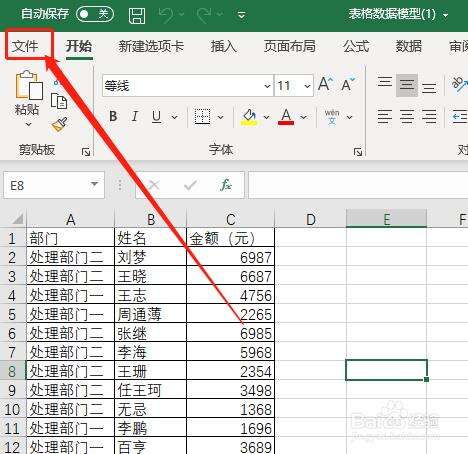The width and height of the screenshot is (468, 454).
Task: Click the Format Painter brush icon
Action: (60, 124)
